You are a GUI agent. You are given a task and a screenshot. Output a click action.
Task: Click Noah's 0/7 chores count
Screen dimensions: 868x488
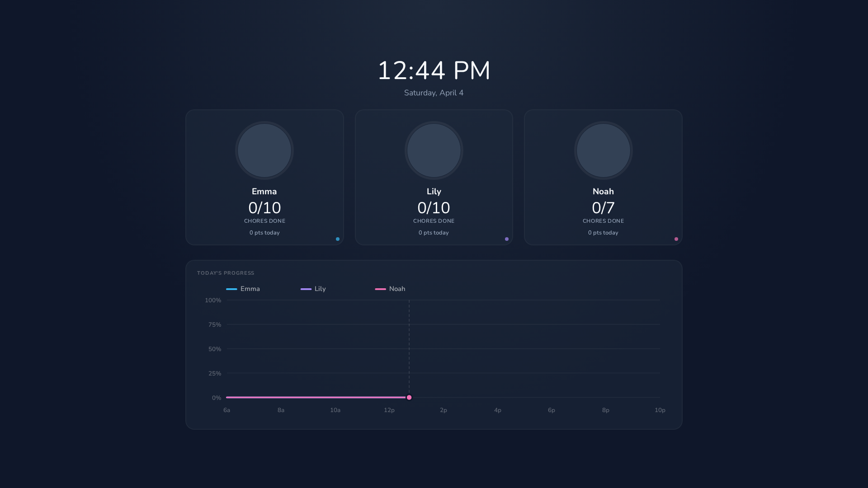pyautogui.click(x=604, y=208)
